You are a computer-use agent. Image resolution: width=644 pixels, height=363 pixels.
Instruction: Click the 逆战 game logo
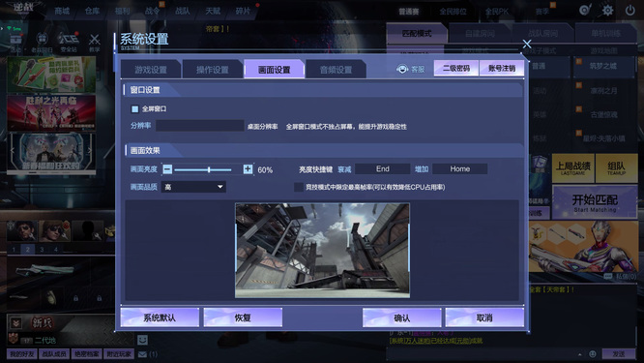[23, 8]
